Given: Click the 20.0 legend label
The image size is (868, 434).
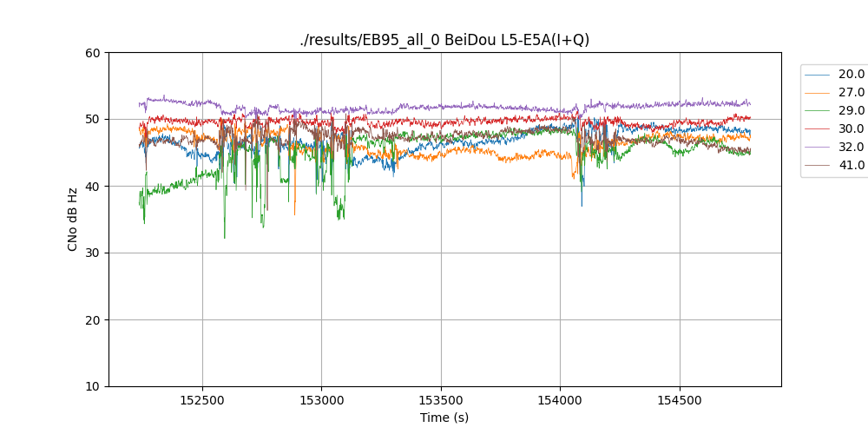Looking at the screenshot, I should (x=852, y=75).
